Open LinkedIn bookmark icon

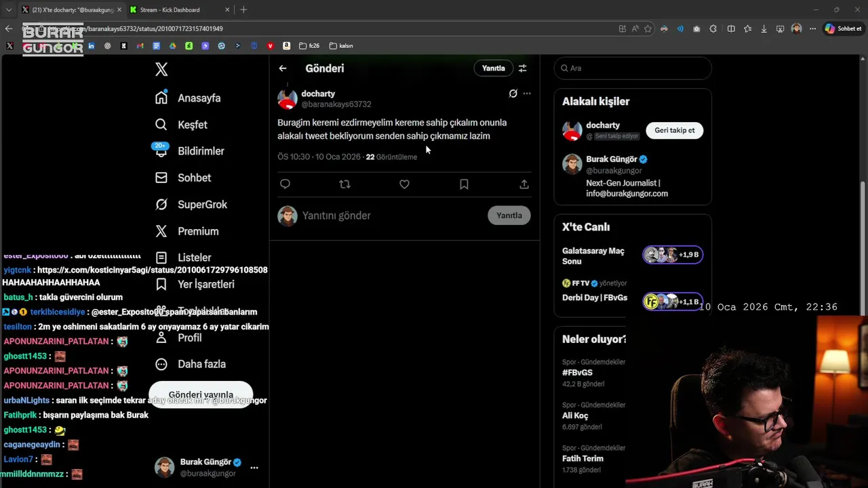point(91,46)
